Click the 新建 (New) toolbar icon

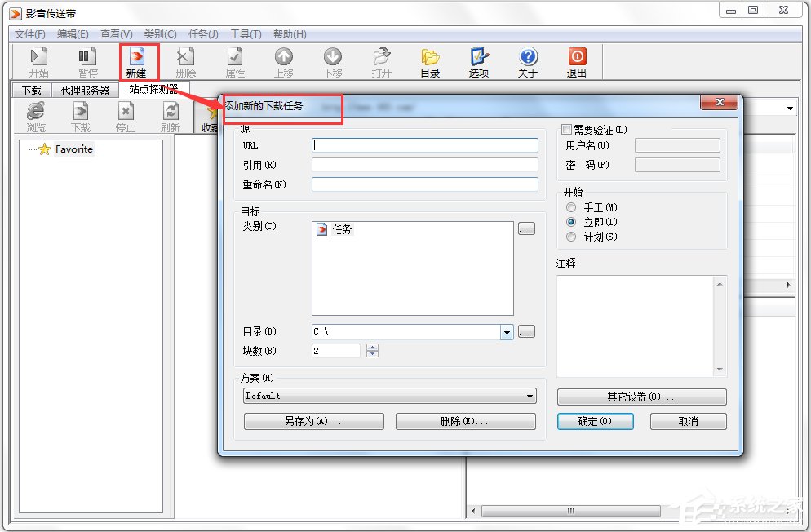tap(137, 61)
